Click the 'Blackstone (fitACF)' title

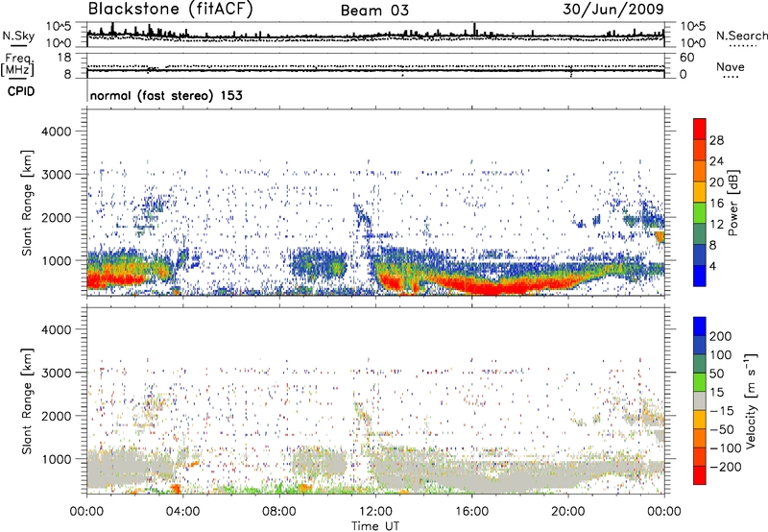coord(171,10)
